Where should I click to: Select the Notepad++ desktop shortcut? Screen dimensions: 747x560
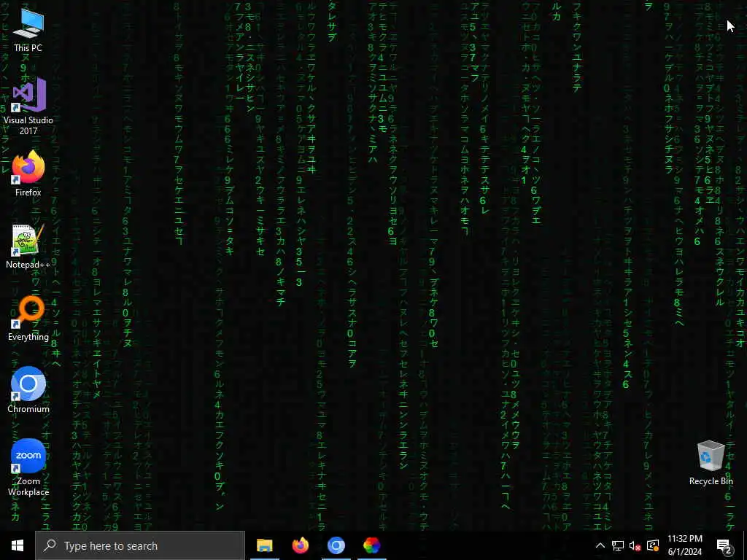coord(28,246)
